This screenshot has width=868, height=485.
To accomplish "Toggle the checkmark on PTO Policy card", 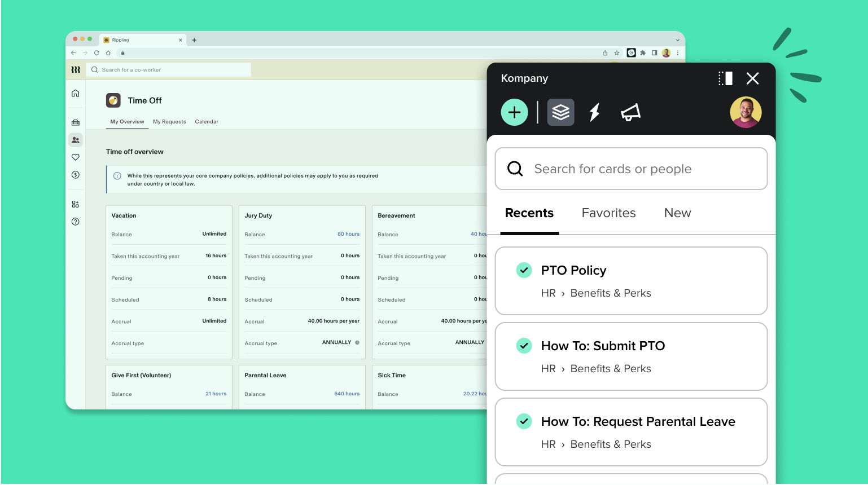I will click(524, 270).
